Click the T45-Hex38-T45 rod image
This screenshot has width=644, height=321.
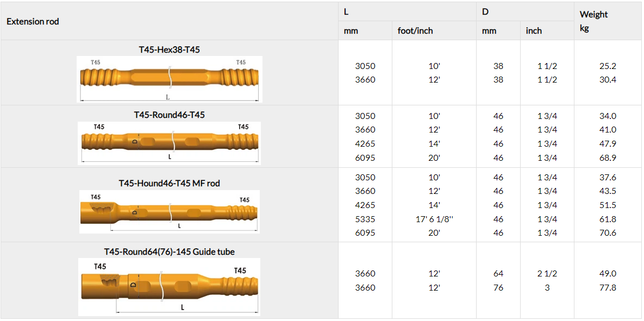point(169,79)
